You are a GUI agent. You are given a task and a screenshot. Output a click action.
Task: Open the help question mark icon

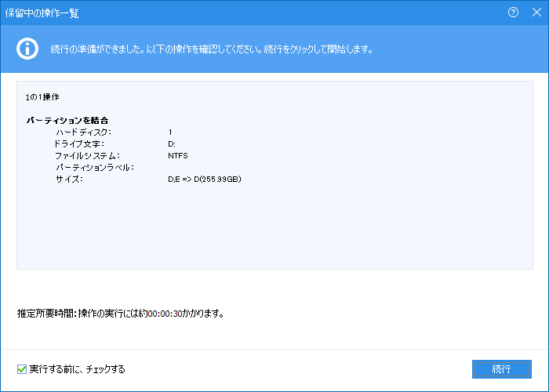pos(513,13)
